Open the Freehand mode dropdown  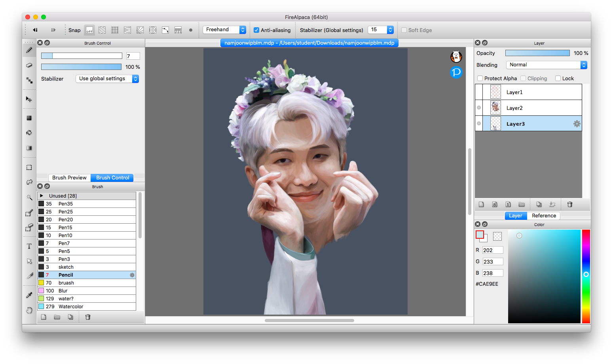click(x=224, y=30)
